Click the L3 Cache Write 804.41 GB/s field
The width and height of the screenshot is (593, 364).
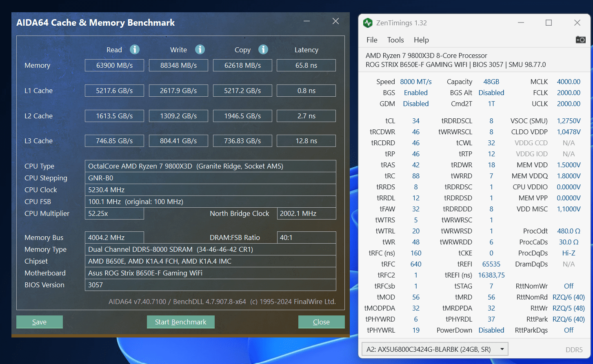tap(178, 141)
